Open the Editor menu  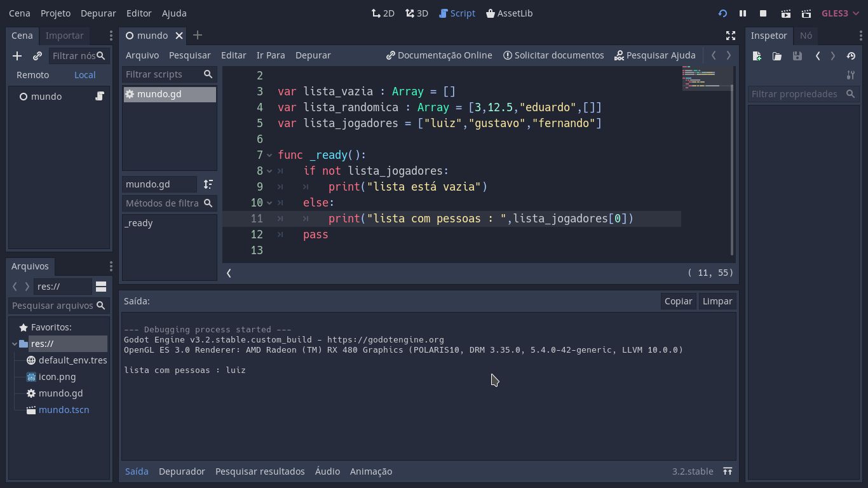(x=139, y=13)
